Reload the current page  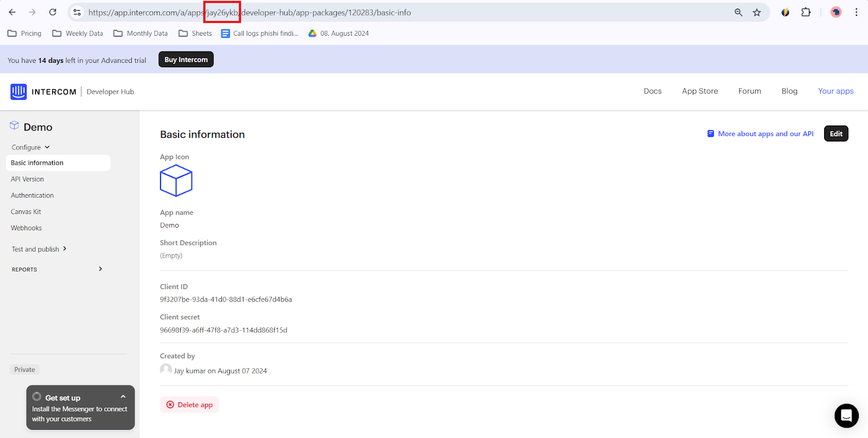tap(53, 12)
